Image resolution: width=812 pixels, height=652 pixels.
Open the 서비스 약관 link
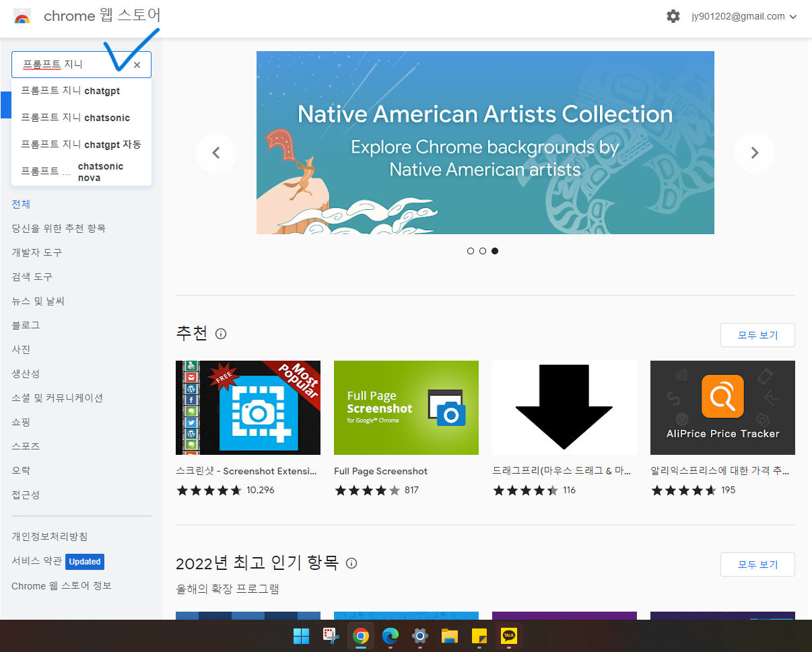click(36, 561)
